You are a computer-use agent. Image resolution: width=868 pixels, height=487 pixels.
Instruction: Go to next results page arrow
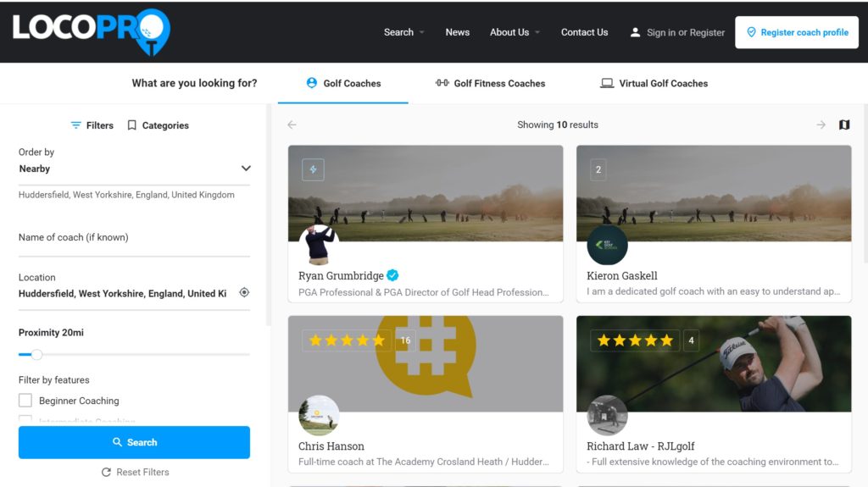click(x=821, y=125)
